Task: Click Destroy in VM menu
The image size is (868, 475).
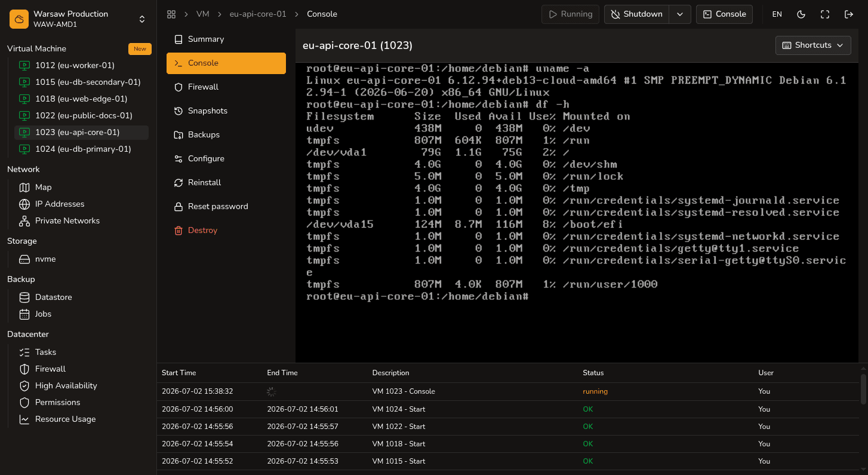Action: click(226, 230)
